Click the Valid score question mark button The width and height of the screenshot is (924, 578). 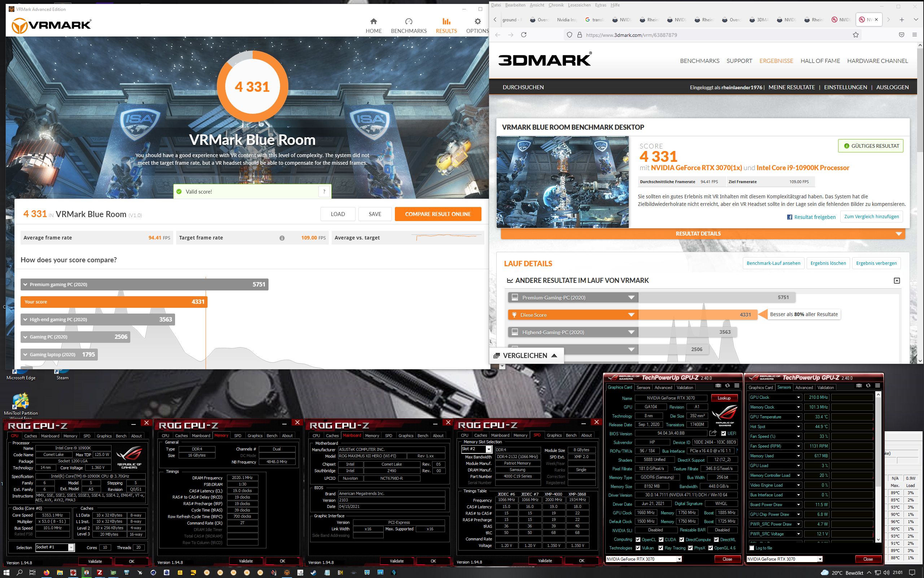click(x=324, y=191)
